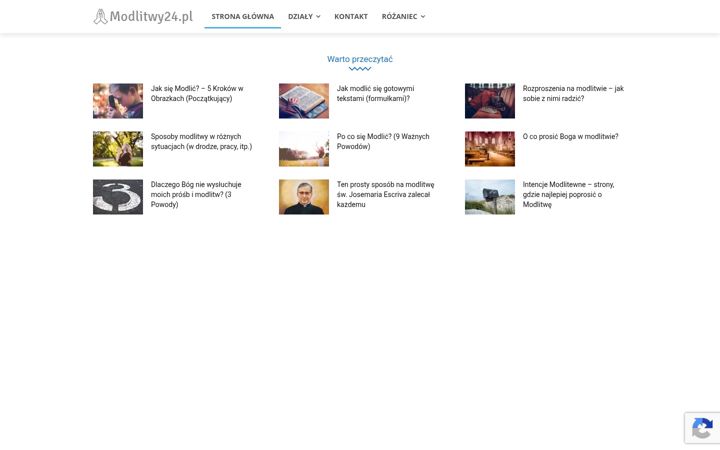Click thumbnail of person praying with hands
The height and width of the screenshot is (450, 720).
click(118, 101)
